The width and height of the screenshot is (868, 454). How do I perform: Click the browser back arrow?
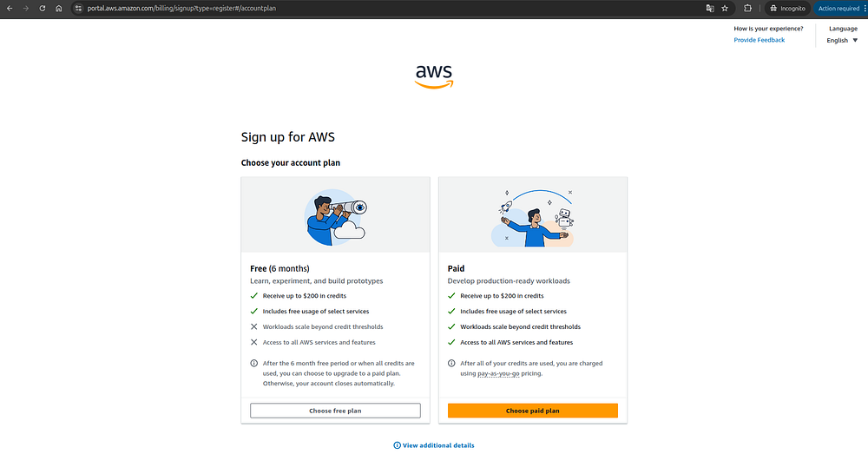pos(10,9)
